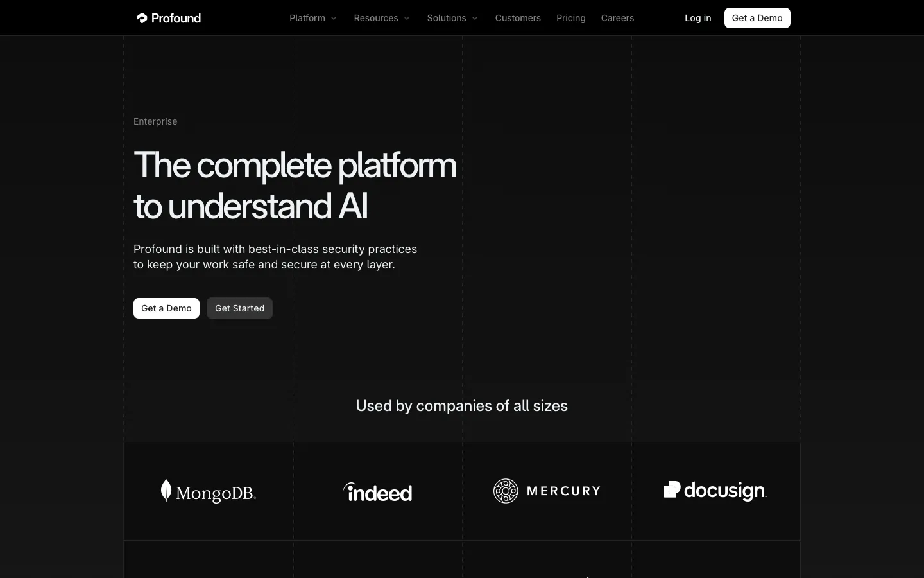Open the Platform menu

pyautogui.click(x=307, y=18)
